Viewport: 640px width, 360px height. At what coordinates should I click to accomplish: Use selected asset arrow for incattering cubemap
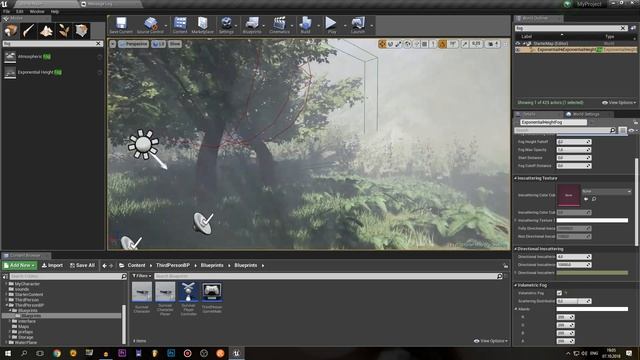point(586,199)
